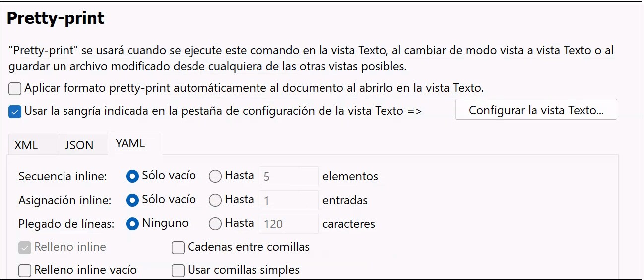
Task: Choose Hasta option for Plegado de líneas
Action: pyautogui.click(x=215, y=224)
